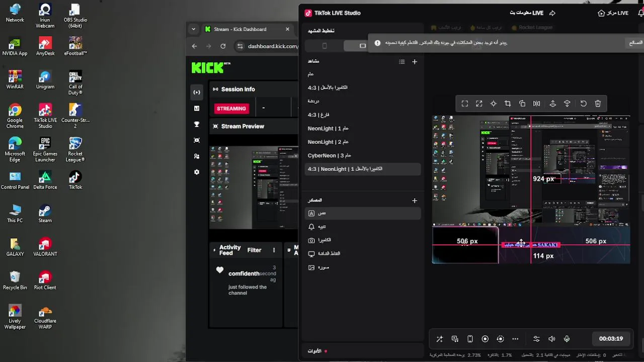The height and width of the screenshot is (362, 644).
Task: Go back in the Chrome browser
Action: click(195, 46)
